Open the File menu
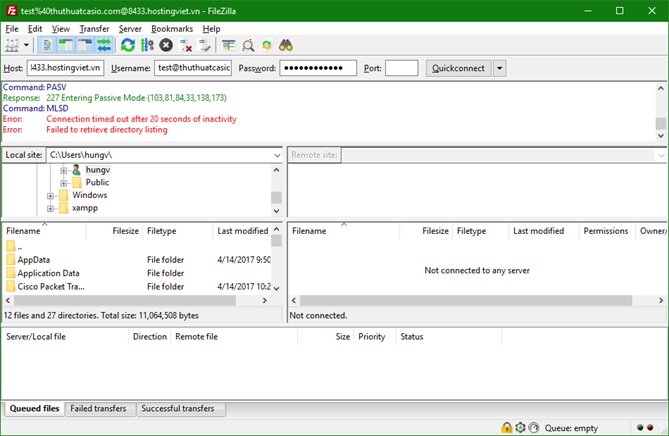 [12, 29]
